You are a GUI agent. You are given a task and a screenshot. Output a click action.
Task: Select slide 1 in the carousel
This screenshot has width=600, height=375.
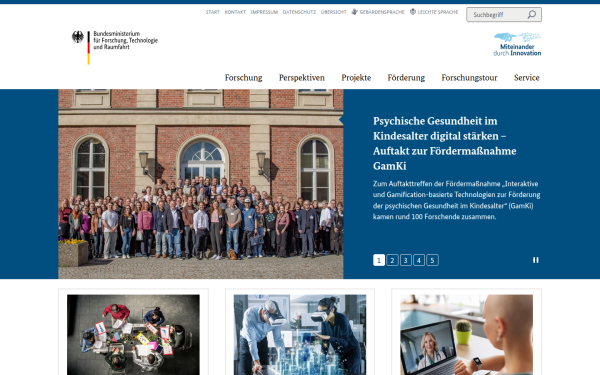[x=379, y=260]
